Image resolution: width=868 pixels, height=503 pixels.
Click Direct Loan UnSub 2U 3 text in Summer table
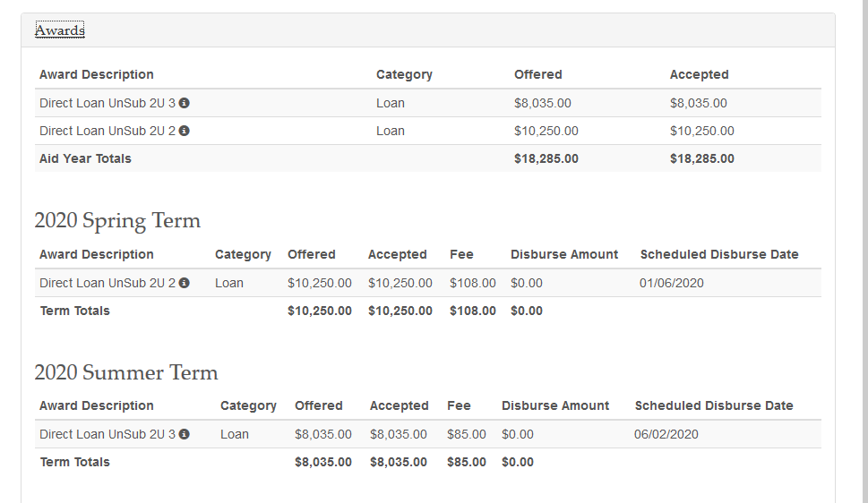click(107, 434)
